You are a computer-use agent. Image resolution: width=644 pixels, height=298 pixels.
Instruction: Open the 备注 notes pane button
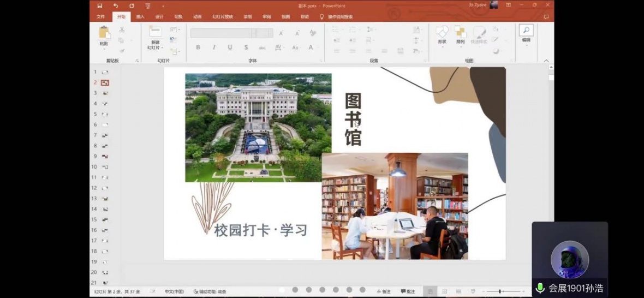(383, 291)
